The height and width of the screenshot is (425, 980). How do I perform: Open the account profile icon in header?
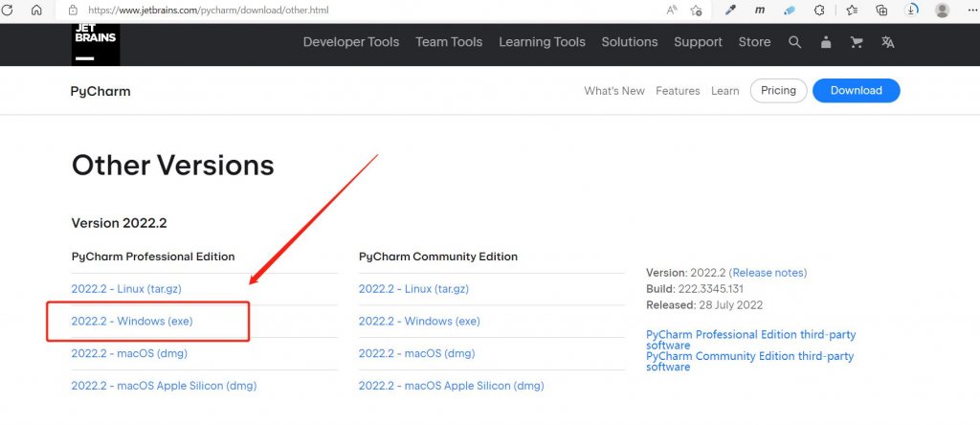(x=826, y=42)
